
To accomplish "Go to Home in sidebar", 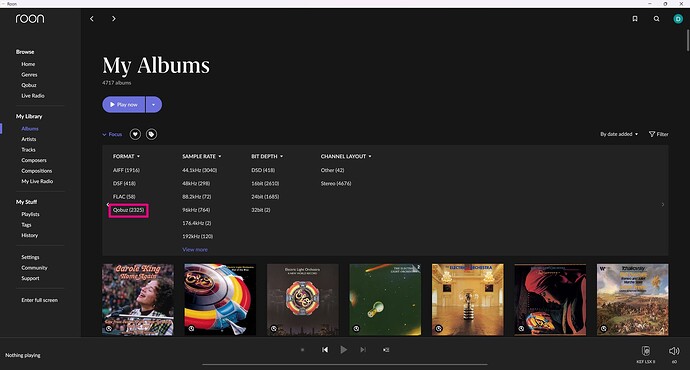I will pyautogui.click(x=28, y=64).
